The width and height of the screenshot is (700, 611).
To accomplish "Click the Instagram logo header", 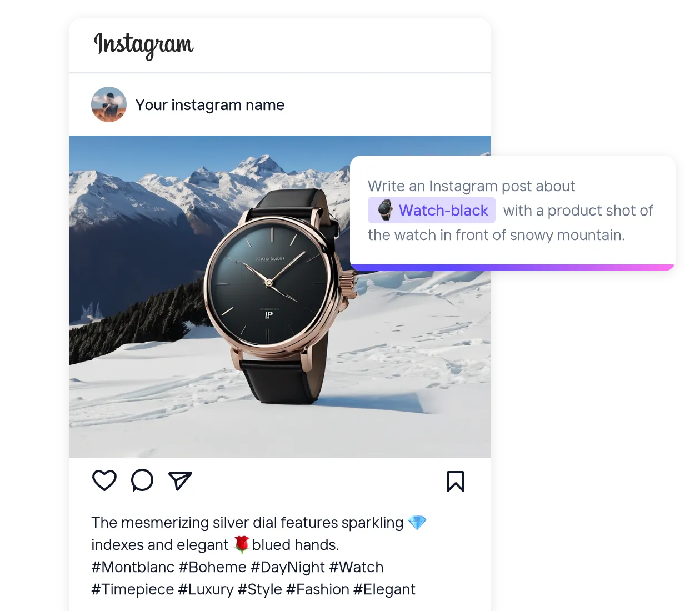I will [x=144, y=44].
